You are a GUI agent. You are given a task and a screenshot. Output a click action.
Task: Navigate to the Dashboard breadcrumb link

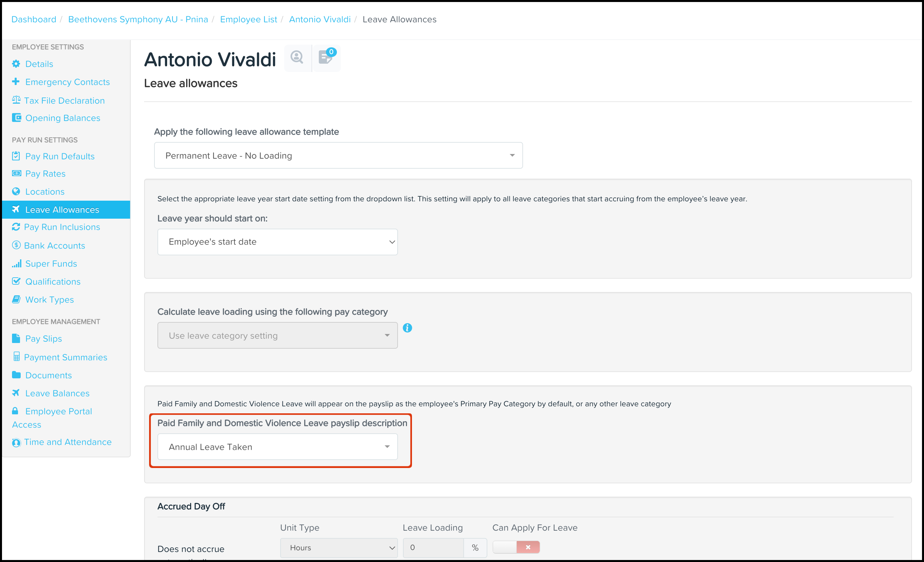coord(34,19)
